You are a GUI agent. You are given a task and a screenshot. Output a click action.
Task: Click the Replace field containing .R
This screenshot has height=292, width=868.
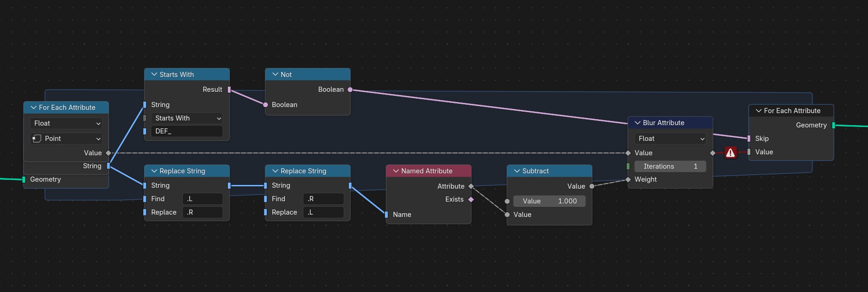tap(203, 212)
